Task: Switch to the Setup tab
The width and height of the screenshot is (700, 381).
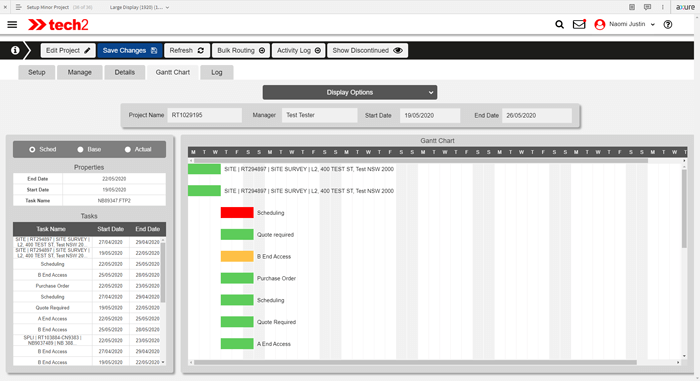Action: tap(37, 72)
